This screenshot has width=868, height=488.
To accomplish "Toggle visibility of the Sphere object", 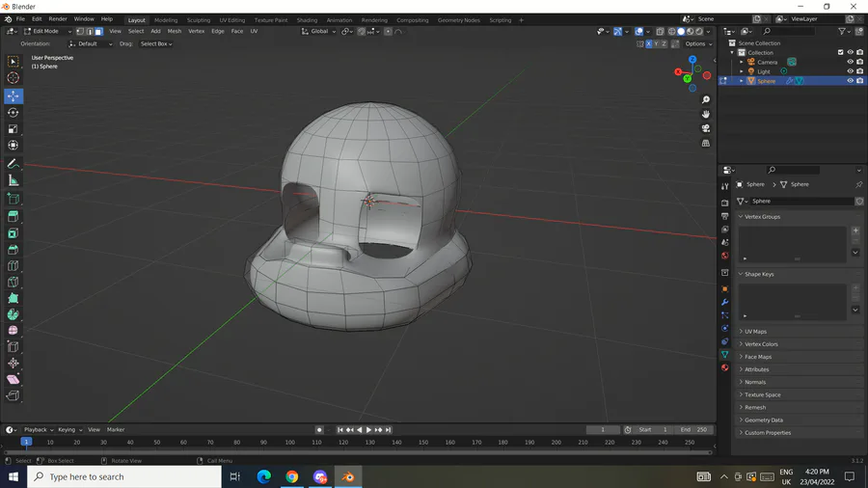I will 850,81.
